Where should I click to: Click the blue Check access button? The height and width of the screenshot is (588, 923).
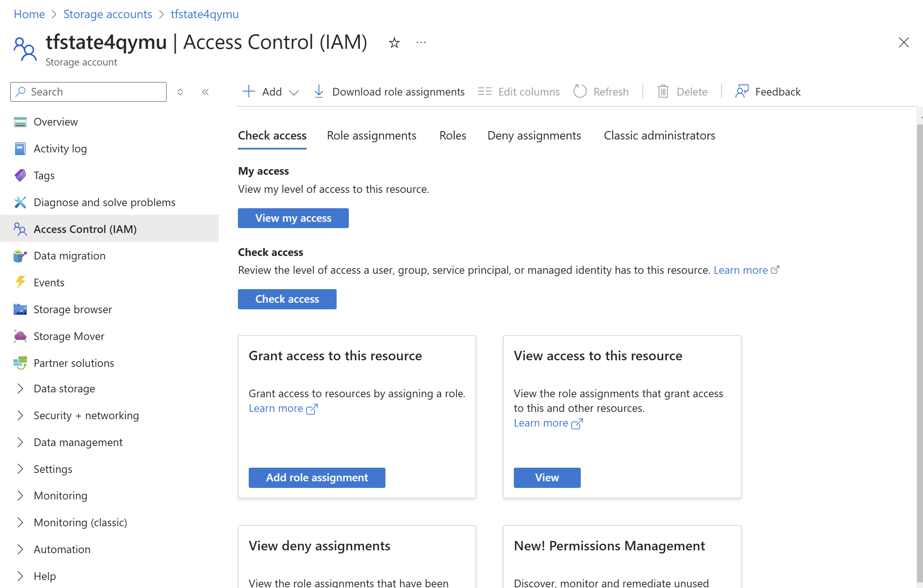pos(287,299)
